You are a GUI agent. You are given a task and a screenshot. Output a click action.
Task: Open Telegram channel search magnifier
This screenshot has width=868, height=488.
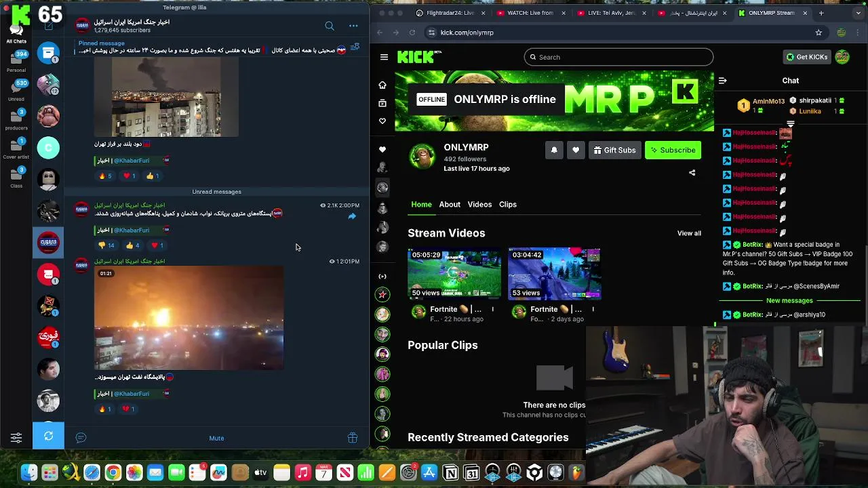click(x=330, y=26)
